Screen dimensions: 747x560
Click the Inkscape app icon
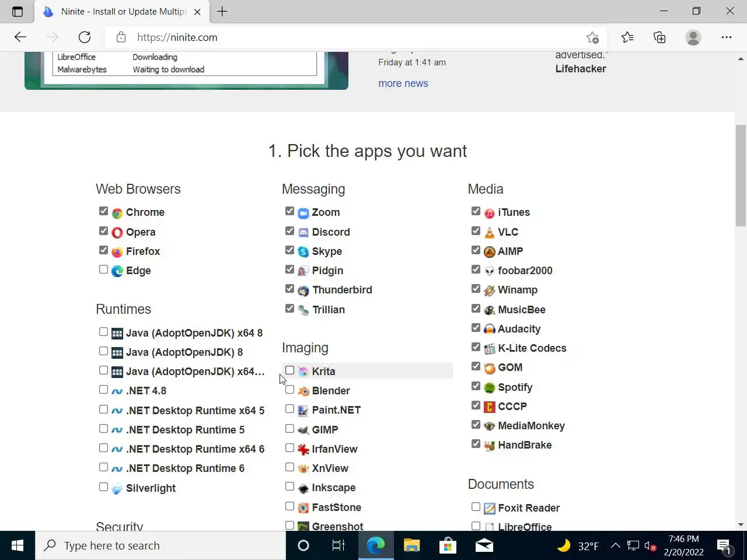303,488
